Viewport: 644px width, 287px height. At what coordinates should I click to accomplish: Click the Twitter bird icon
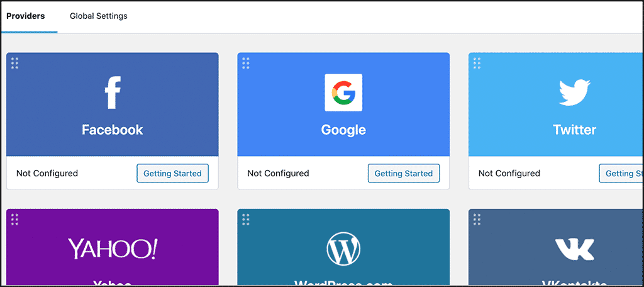575,93
